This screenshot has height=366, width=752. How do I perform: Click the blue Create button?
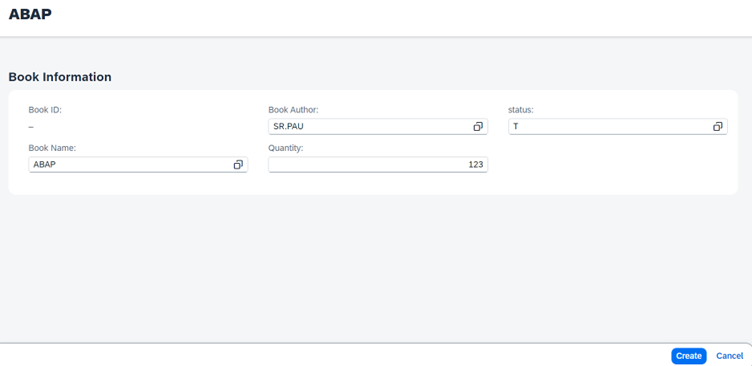(x=689, y=356)
